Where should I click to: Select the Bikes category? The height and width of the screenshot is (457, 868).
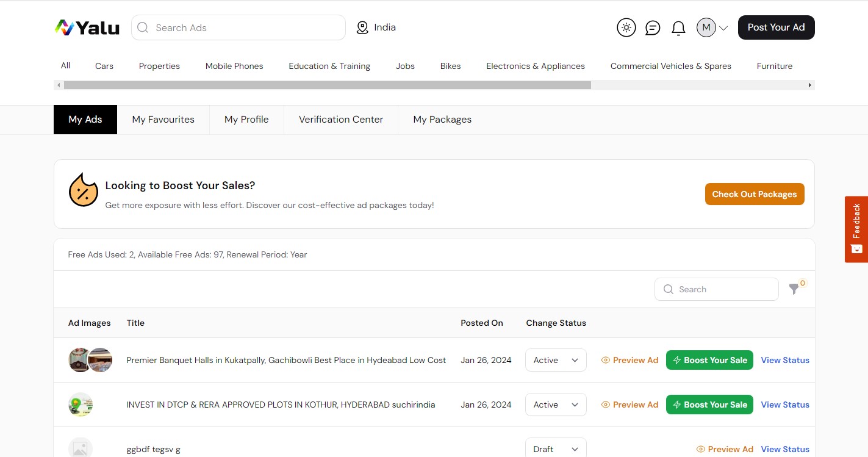(x=450, y=66)
